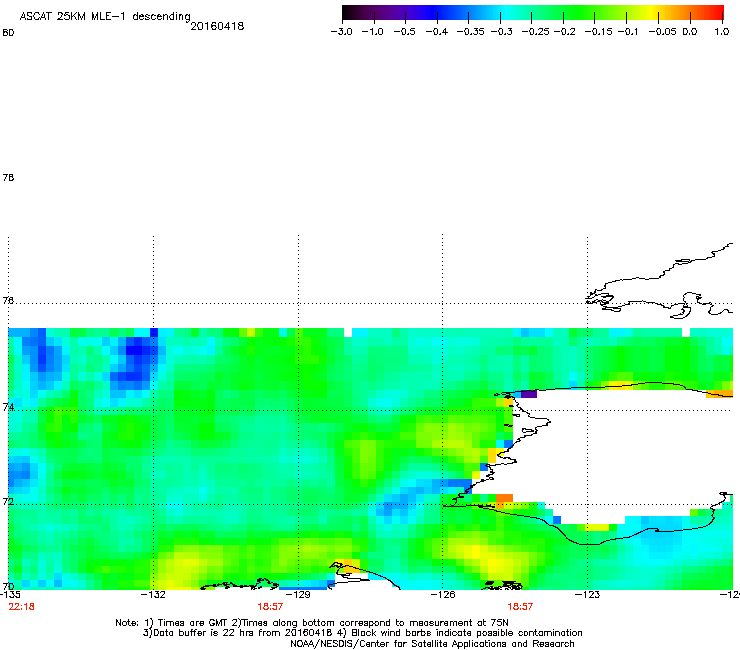Click the "ASCAT 25KM MLE-1 descending" title

coord(105,16)
